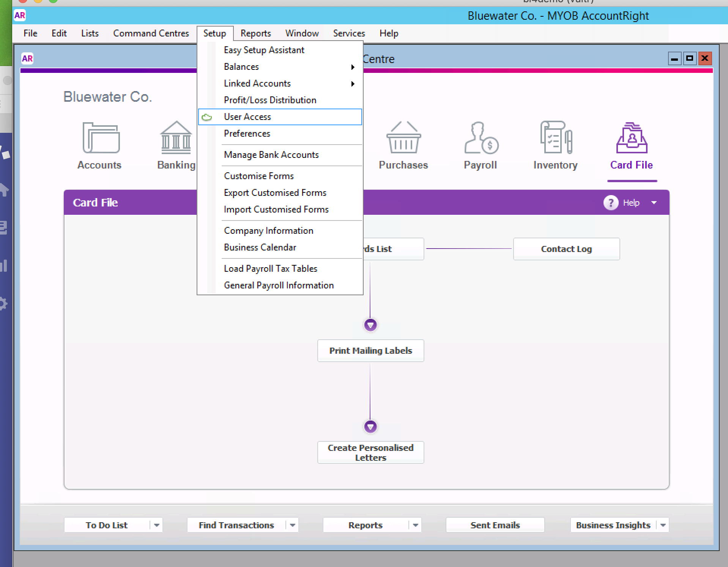728x567 pixels.
Task: Open Preferences from Setup menu
Action: point(280,134)
